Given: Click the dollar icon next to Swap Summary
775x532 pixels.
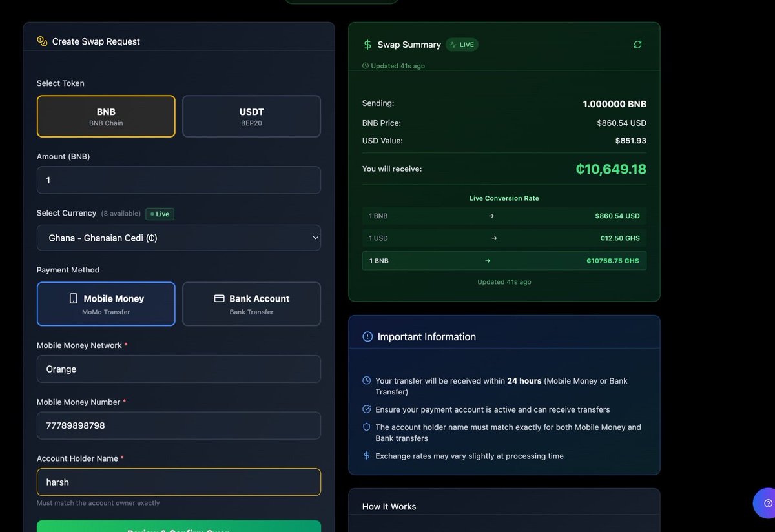Looking at the screenshot, I should [x=367, y=45].
